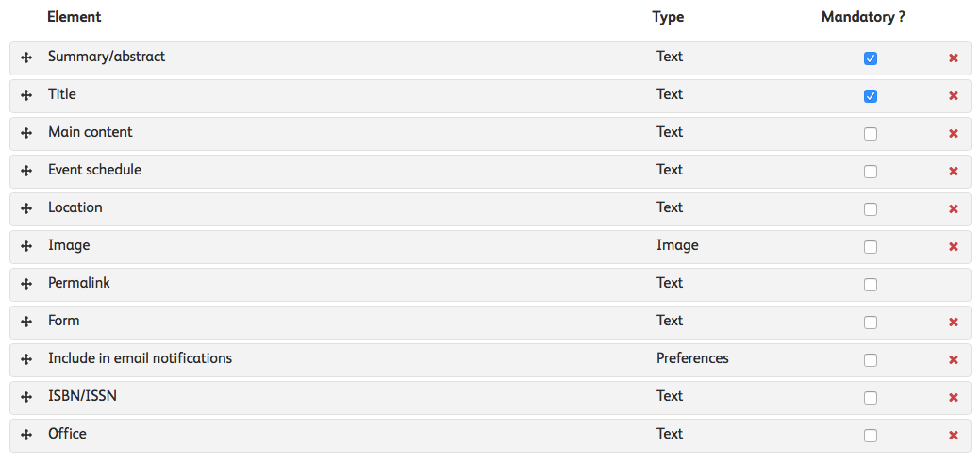The image size is (980, 464).
Task: Remove the Event schedule element
Action: click(x=954, y=172)
